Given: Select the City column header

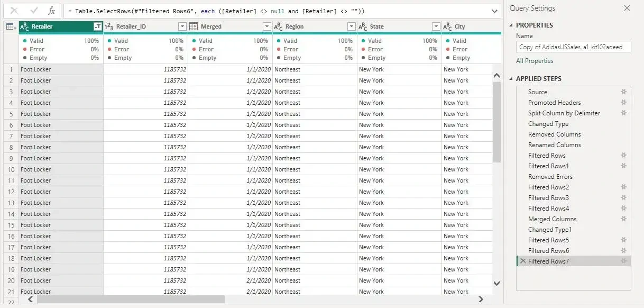Looking at the screenshot, I should pos(471,26).
